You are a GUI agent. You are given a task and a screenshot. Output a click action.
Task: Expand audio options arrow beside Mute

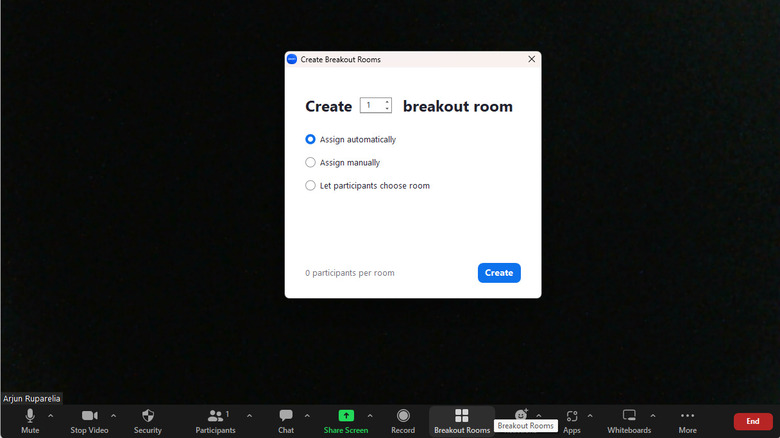point(51,416)
